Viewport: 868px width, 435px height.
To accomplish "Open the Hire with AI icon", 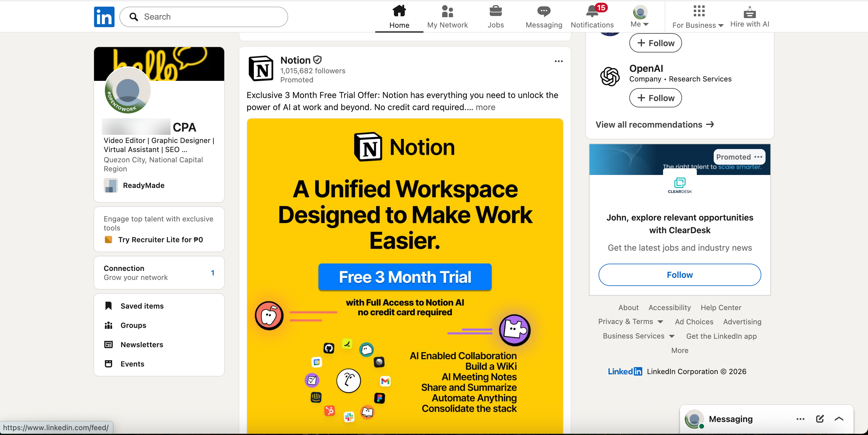I will (x=749, y=12).
